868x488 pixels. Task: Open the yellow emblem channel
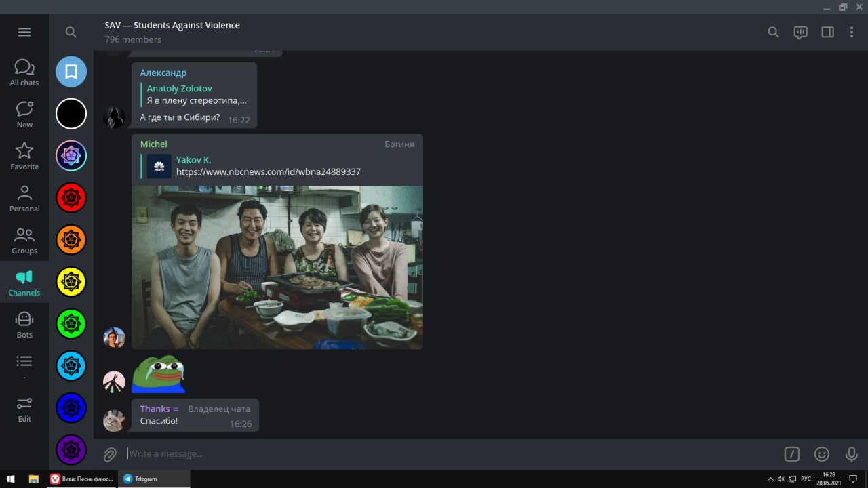(x=71, y=281)
